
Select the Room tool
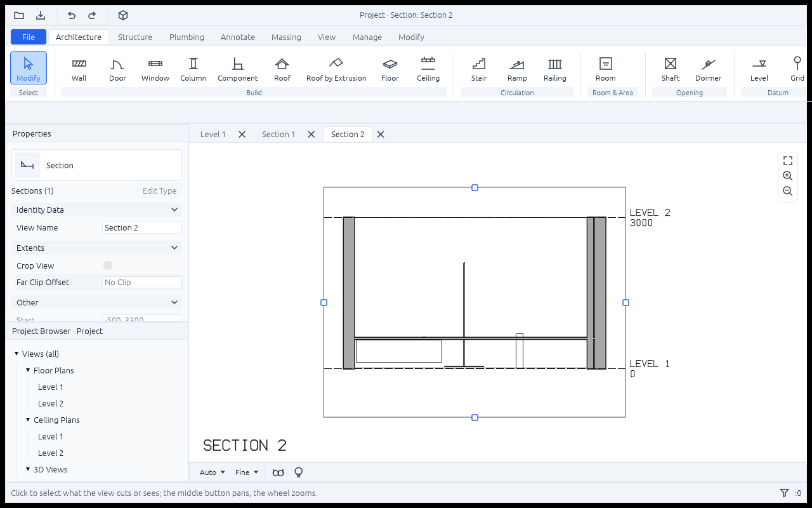(606, 69)
